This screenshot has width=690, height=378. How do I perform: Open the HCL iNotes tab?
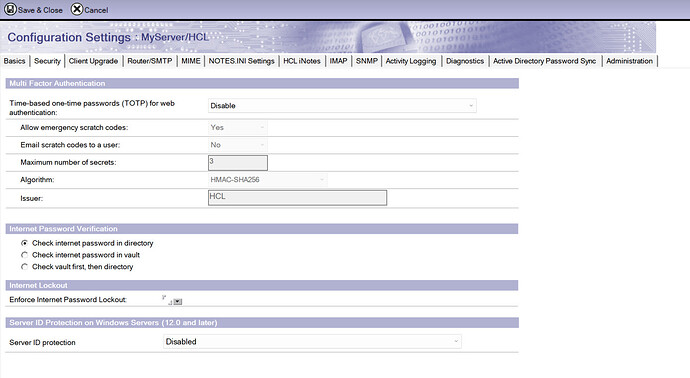302,61
